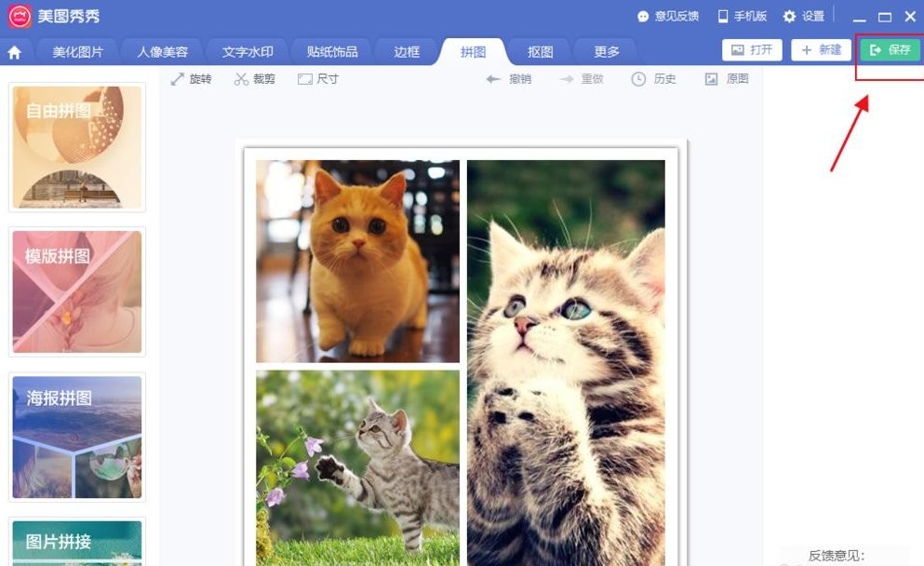Maximize the Meitu window
Image resolution: width=924 pixels, height=566 pixels.
pos(885,17)
